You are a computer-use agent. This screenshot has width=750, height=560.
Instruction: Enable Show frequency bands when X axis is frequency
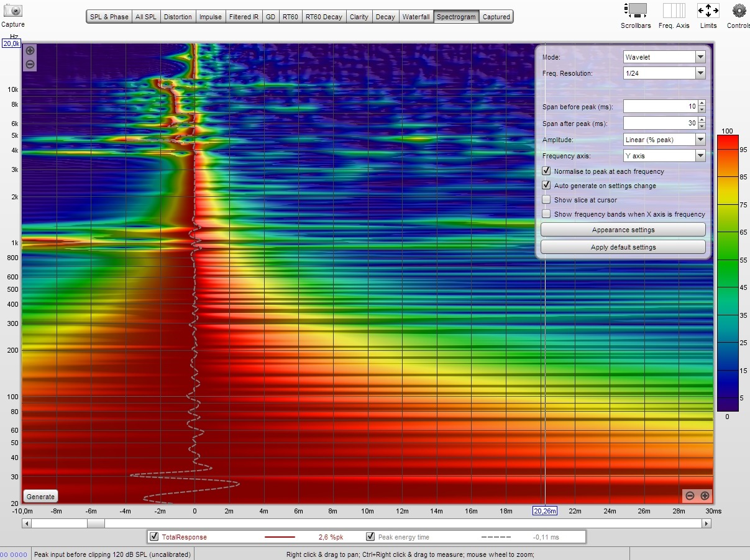coord(546,214)
